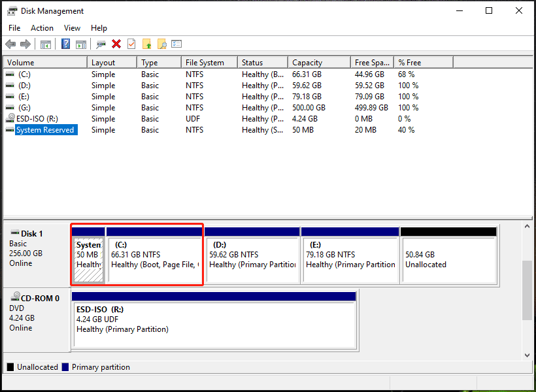The height and width of the screenshot is (392, 536).
Task: Click the black Unallocated legend swatch
Action: click(10, 367)
